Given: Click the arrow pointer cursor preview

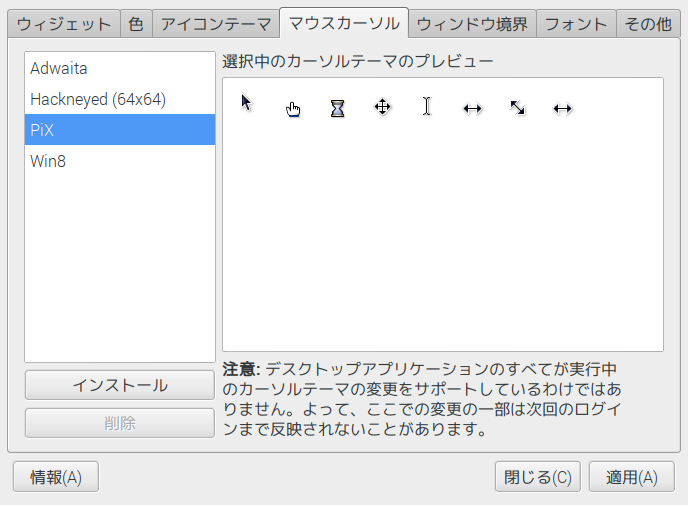Looking at the screenshot, I should 247,103.
